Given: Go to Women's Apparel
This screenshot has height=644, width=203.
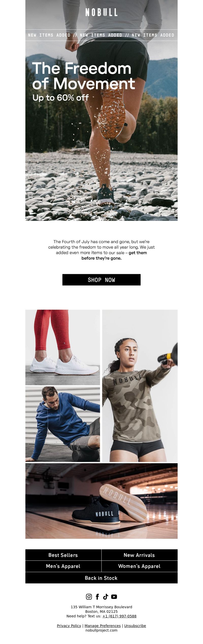Looking at the screenshot, I should pyautogui.click(x=139, y=566).
